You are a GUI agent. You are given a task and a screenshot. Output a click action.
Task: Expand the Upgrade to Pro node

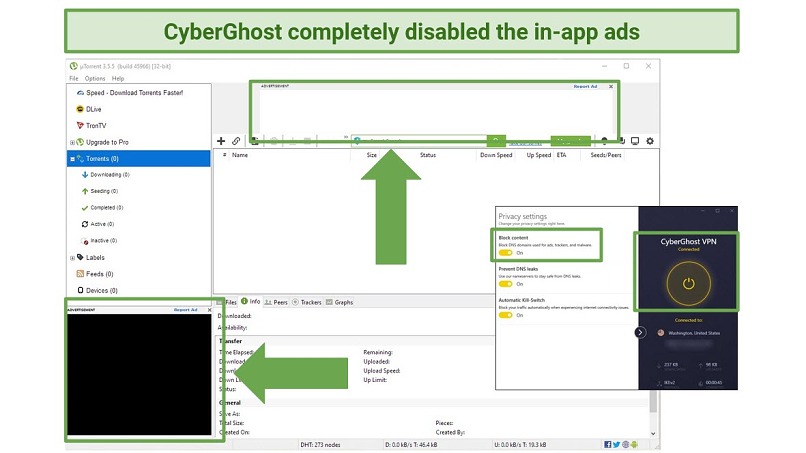coord(72,142)
